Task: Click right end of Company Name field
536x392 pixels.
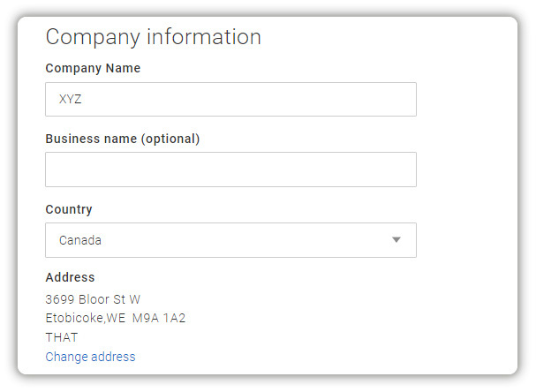Action: point(402,100)
